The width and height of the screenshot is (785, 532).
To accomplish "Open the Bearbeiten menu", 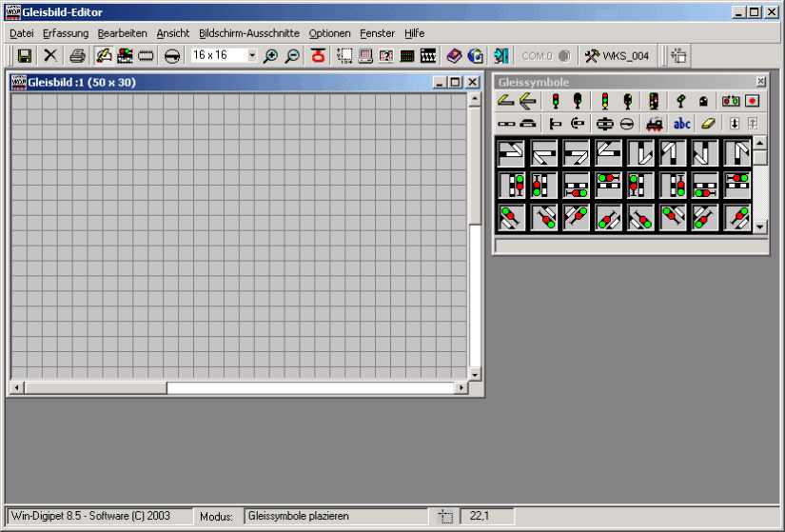I will [122, 33].
